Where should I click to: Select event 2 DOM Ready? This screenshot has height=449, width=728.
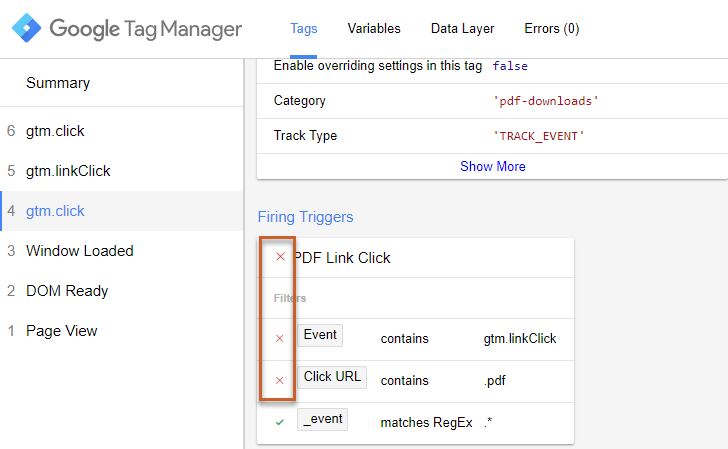tap(67, 291)
